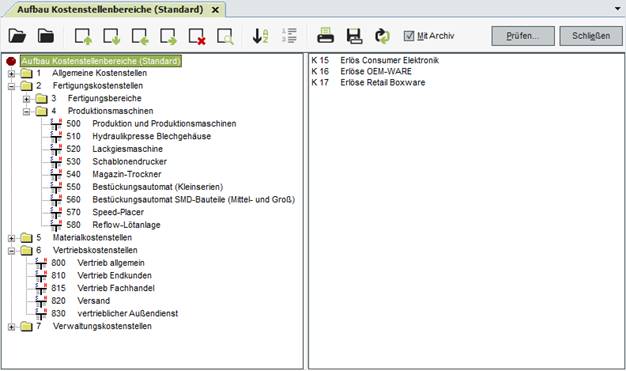
Task: Collapse the Vertriebskostenstellen folder
Action: 12,251
